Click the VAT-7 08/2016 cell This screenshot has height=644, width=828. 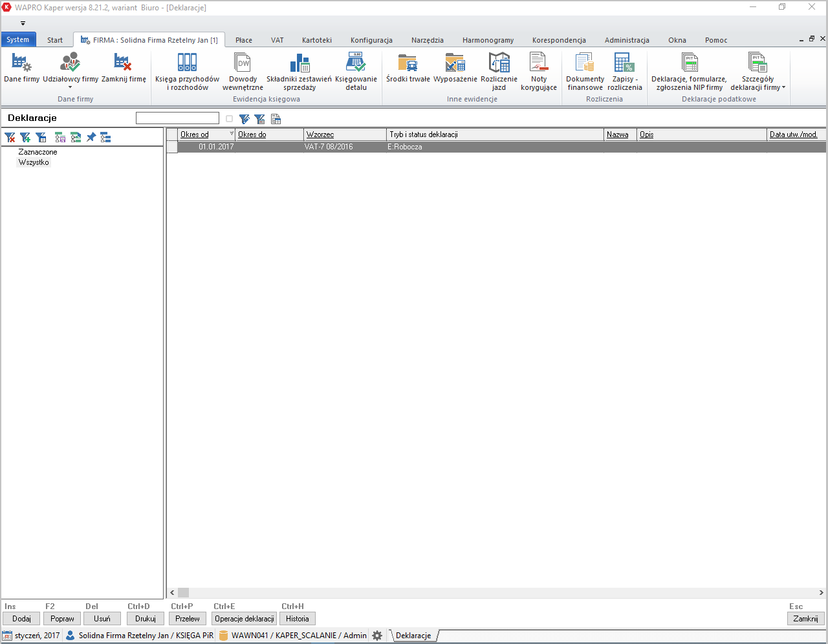pos(345,147)
